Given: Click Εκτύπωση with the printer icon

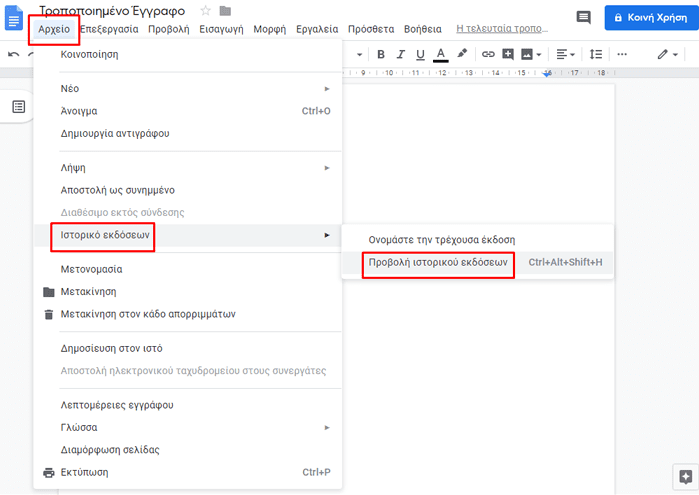Looking at the screenshot, I should click(x=188, y=472).
